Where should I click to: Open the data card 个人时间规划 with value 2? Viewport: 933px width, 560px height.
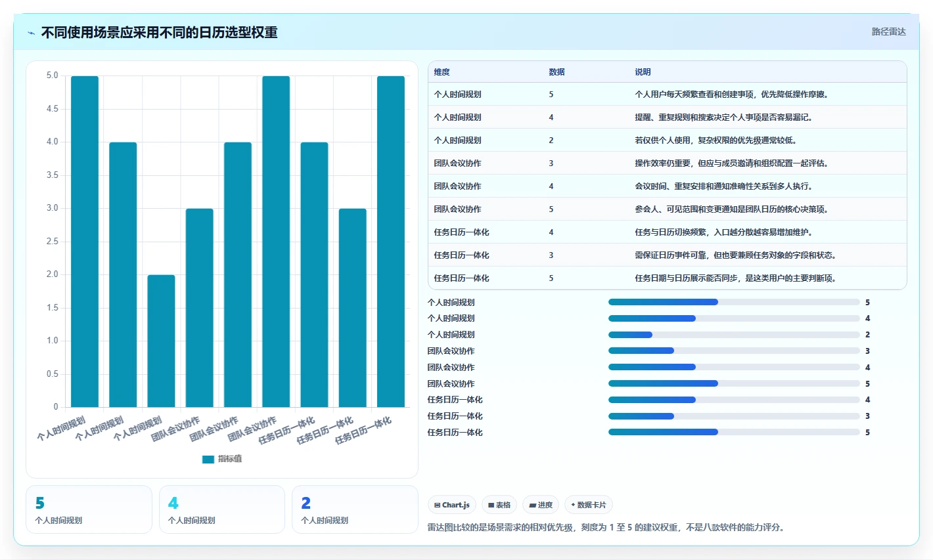pos(355,509)
